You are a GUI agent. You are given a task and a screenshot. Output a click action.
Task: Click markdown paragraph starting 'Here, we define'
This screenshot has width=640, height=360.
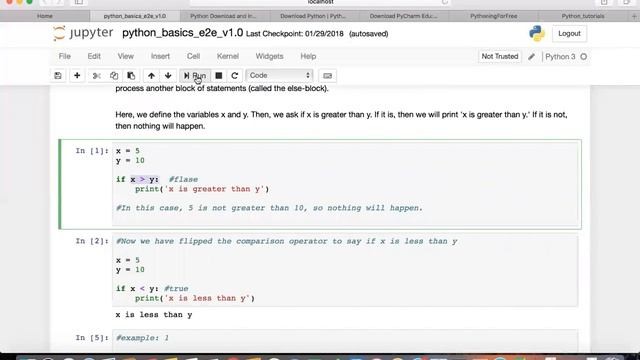click(341, 120)
